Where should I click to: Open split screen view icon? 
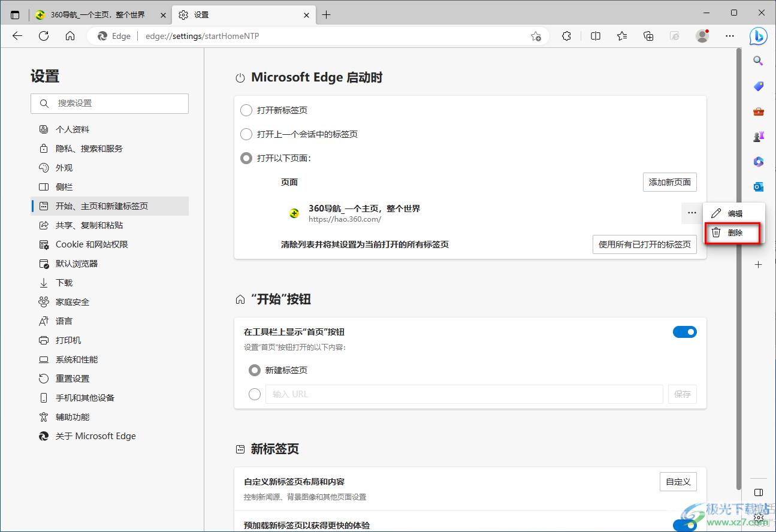click(x=596, y=36)
